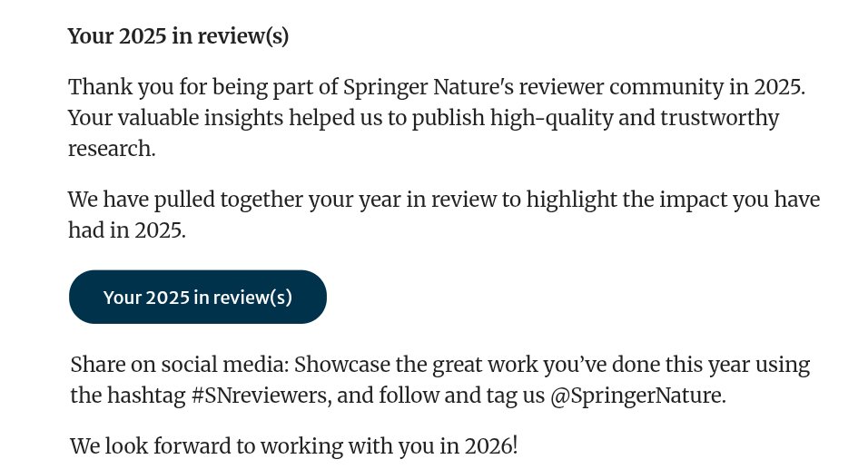Click the word "hashtag"

tap(146, 396)
